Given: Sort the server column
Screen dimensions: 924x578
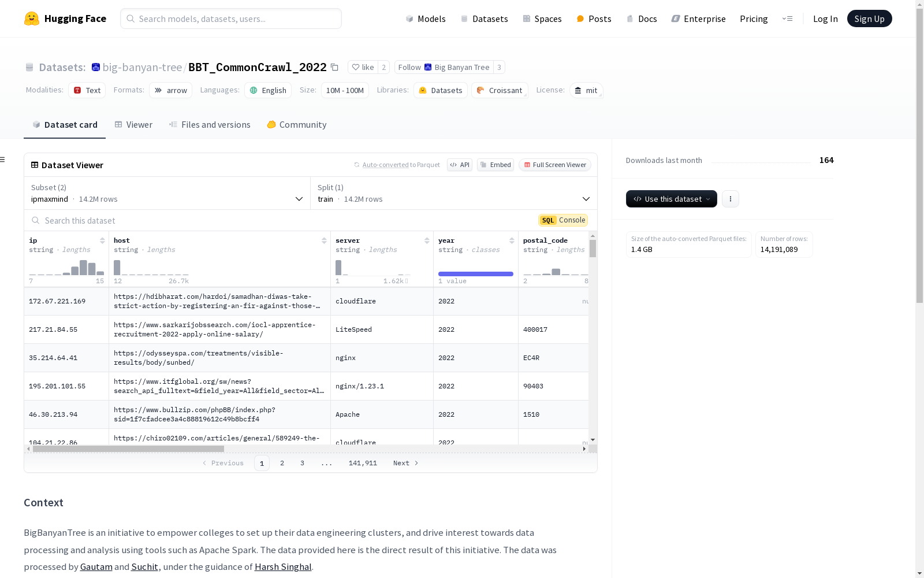Looking at the screenshot, I should pos(427,240).
